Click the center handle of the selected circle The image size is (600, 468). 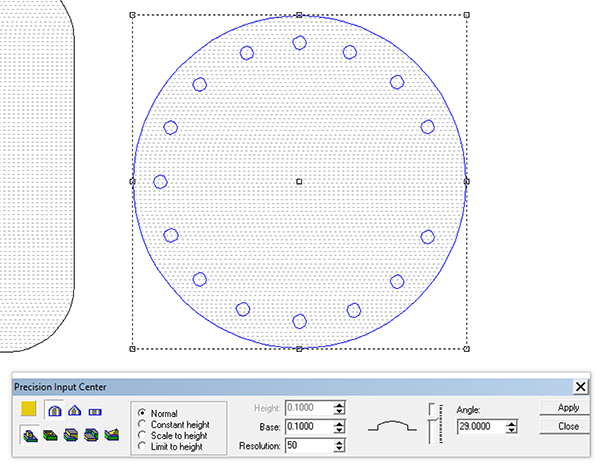click(299, 181)
